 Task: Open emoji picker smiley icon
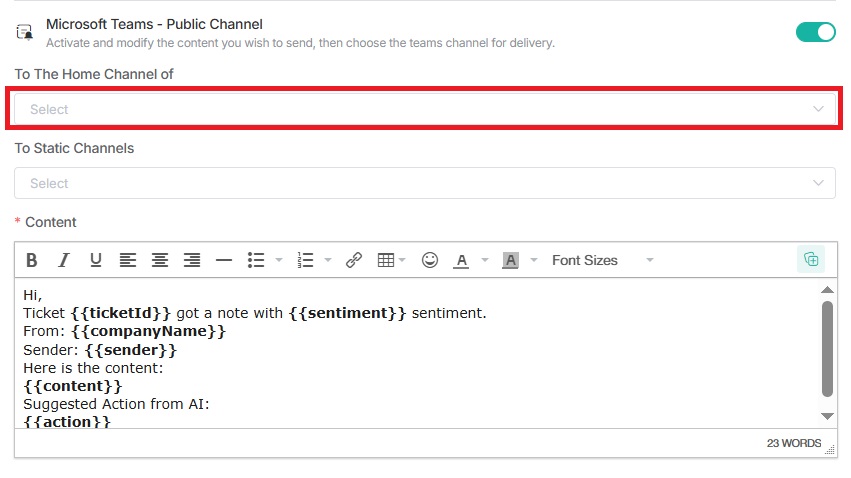430,260
